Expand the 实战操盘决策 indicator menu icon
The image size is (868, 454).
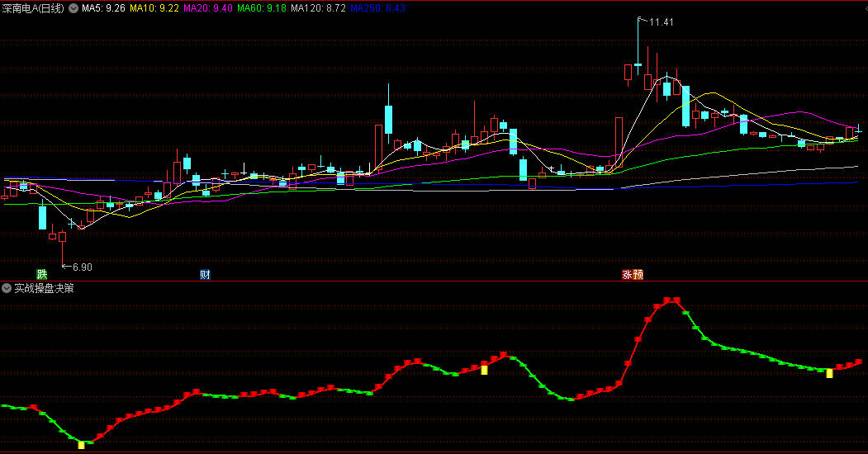pyautogui.click(x=7, y=288)
